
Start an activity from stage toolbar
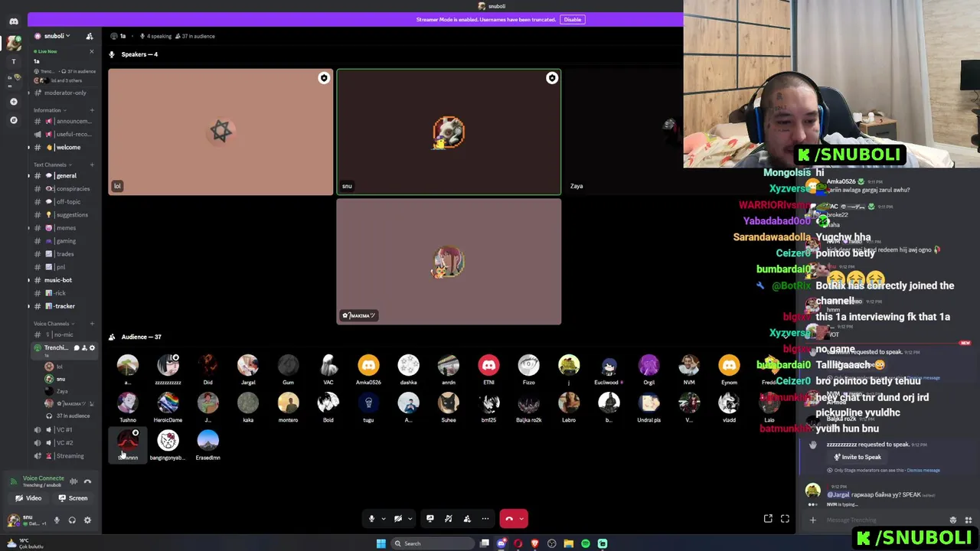[449, 519]
